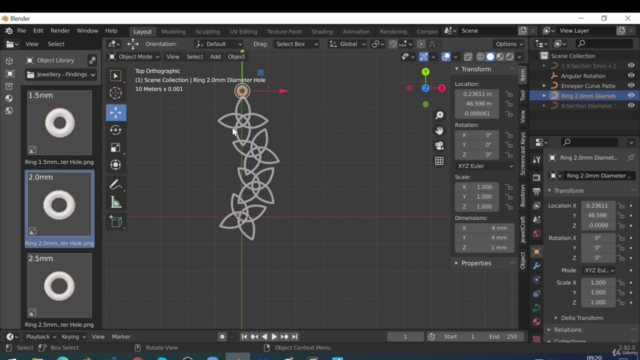This screenshot has height=360, width=640.
Task: Click the Dimensions X 4 mm field
Action: [484, 228]
